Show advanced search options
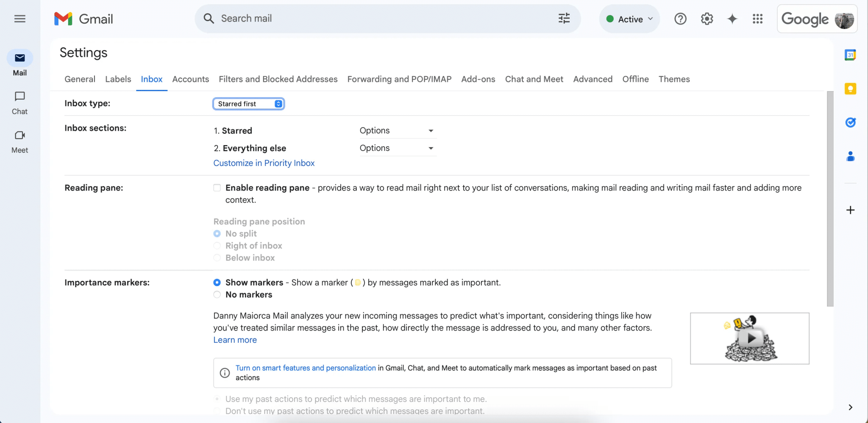The width and height of the screenshot is (868, 423). pos(564,18)
